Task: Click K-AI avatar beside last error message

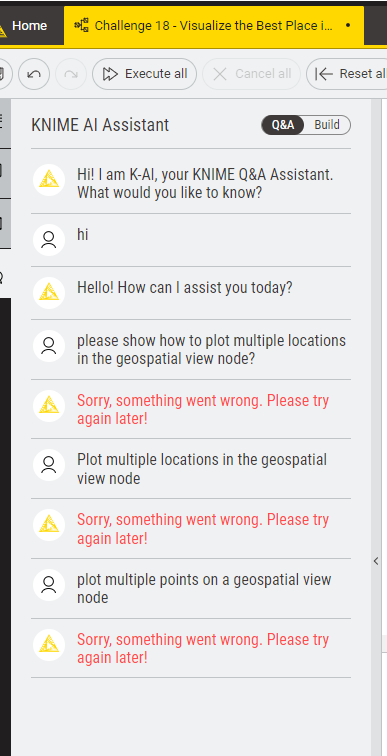Action: pos(49,645)
